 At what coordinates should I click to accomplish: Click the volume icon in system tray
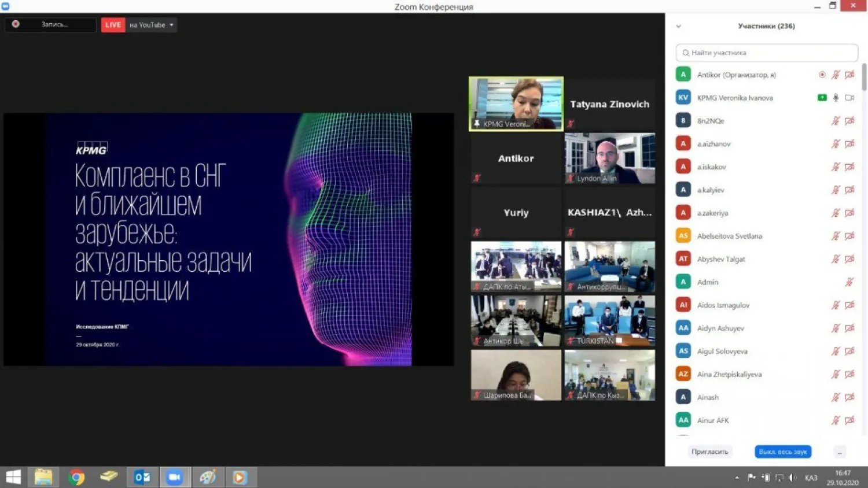[x=793, y=478]
